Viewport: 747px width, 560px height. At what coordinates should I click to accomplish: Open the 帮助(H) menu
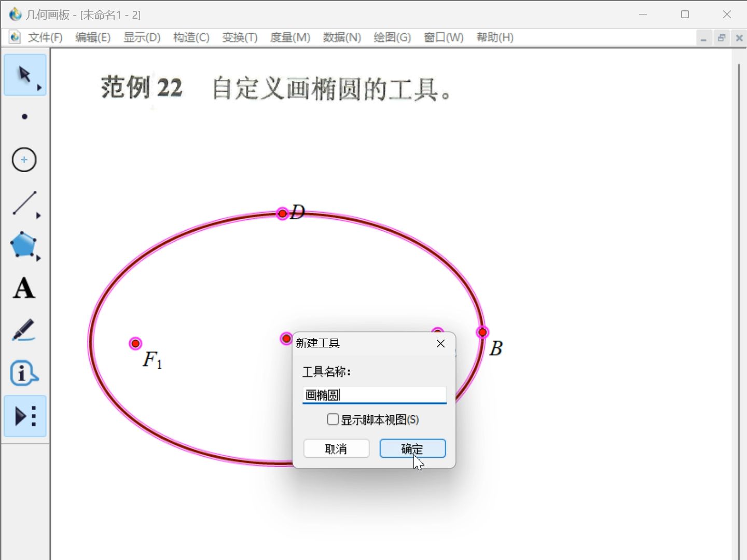coord(495,37)
